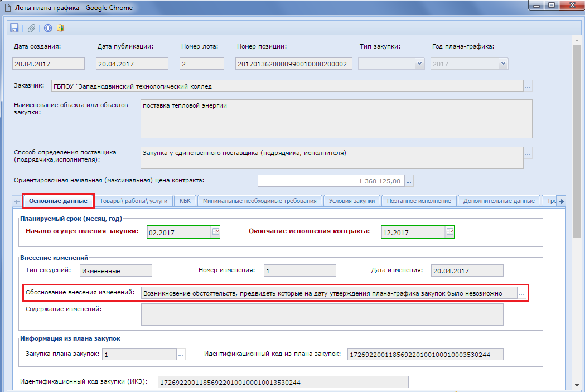Click ellipsis button next to Заказчик field

(528, 86)
